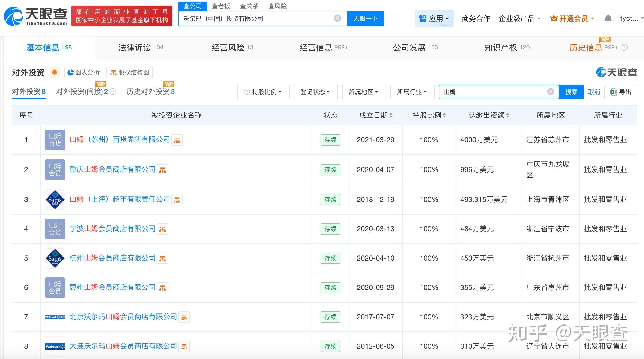Open the equity chart icon for 山姆（苏州）百货零售有限公司
Screen dimensions: 644x359
[x=177, y=140]
